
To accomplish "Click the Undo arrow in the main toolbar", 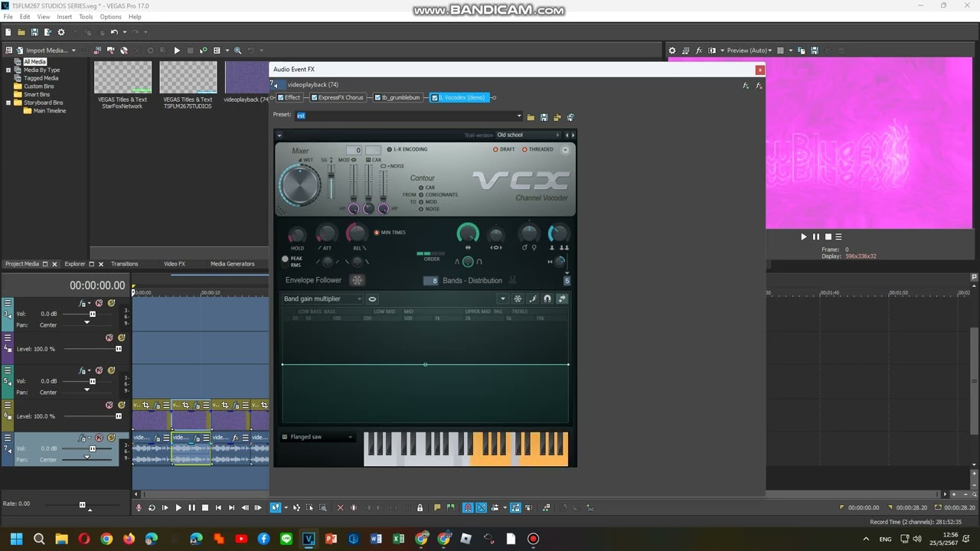I will (x=114, y=32).
